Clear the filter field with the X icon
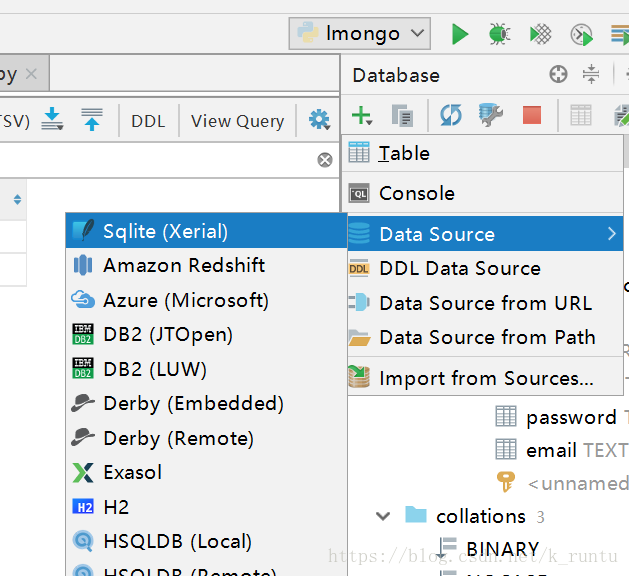The width and height of the screenshot is (629, 576). pyautogui.click(x=325, y=160)
